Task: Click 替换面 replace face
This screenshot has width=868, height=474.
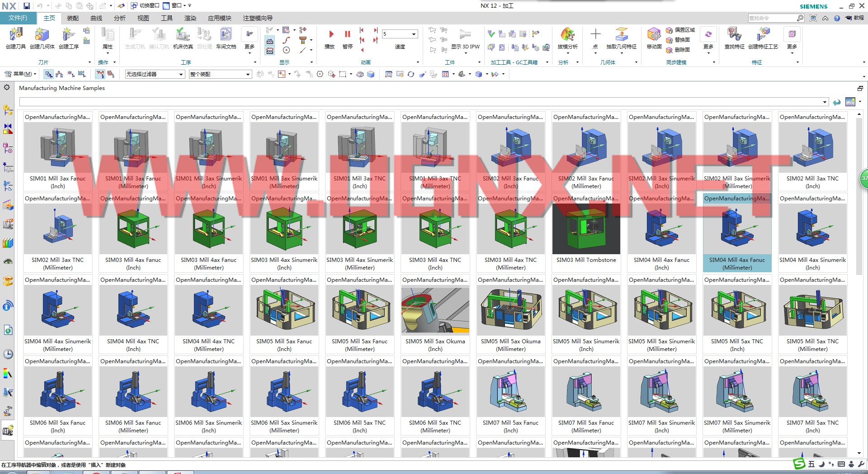Action: pos(678,40)
